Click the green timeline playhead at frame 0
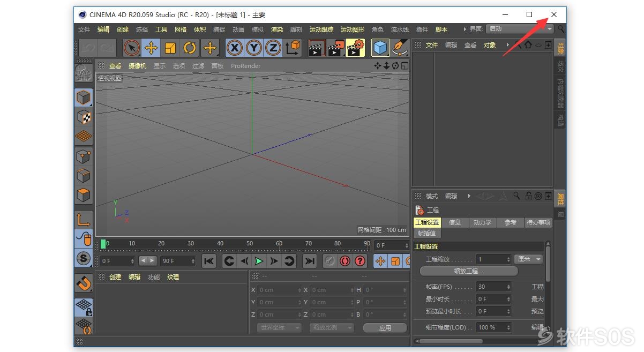The image size is (644, 352). 103,244
